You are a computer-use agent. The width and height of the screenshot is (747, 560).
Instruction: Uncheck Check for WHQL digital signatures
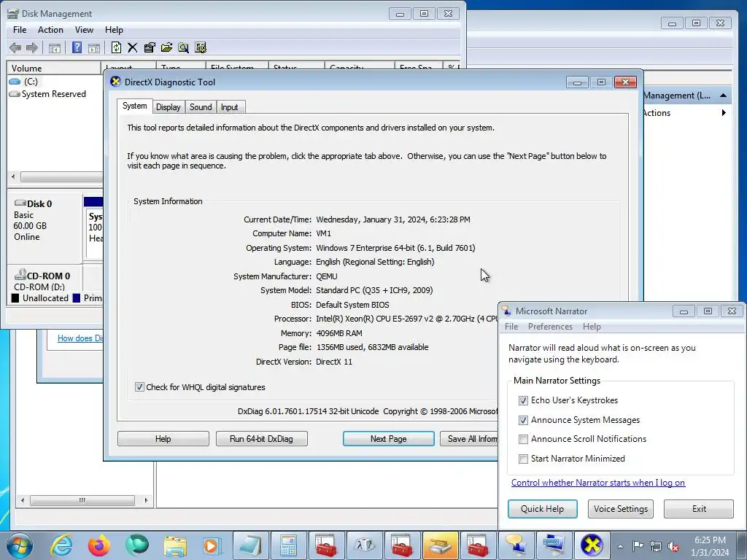(x=139, y=387)
